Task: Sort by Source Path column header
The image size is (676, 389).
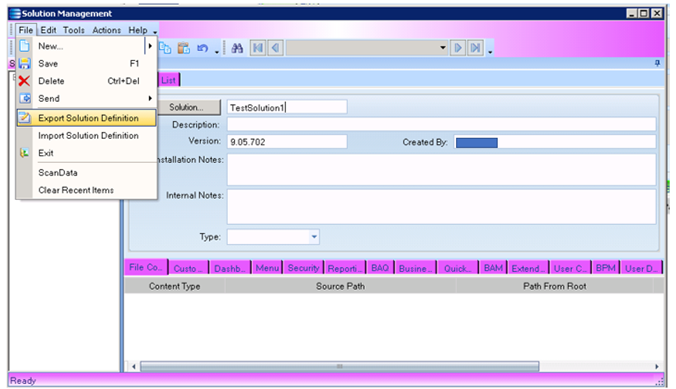Action: tap(340, 286)
